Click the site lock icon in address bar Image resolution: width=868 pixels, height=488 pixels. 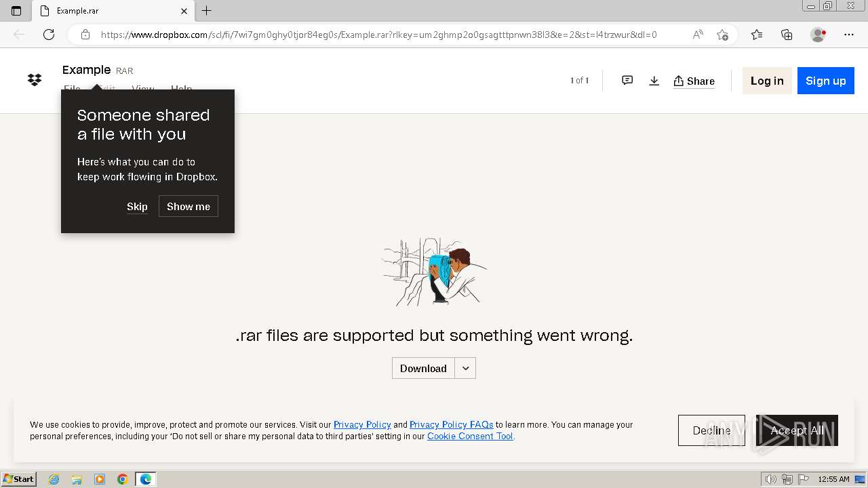[85, 35]
